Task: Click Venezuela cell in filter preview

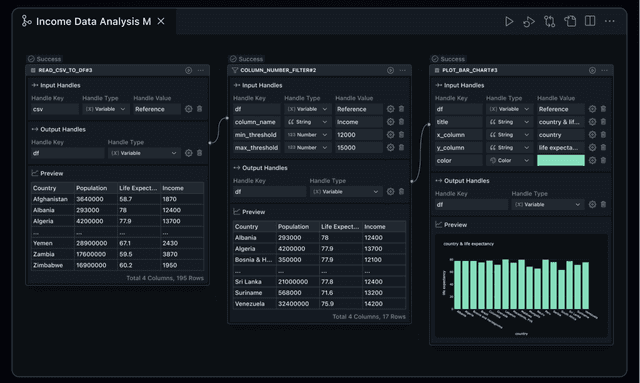Action: [x=255, y=304]
